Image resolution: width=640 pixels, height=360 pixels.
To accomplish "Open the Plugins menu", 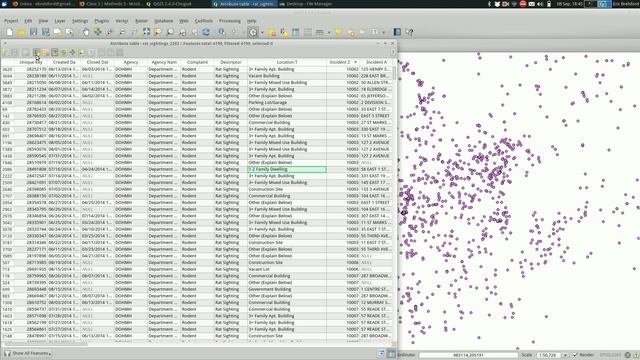I will [x=102, y=21].
